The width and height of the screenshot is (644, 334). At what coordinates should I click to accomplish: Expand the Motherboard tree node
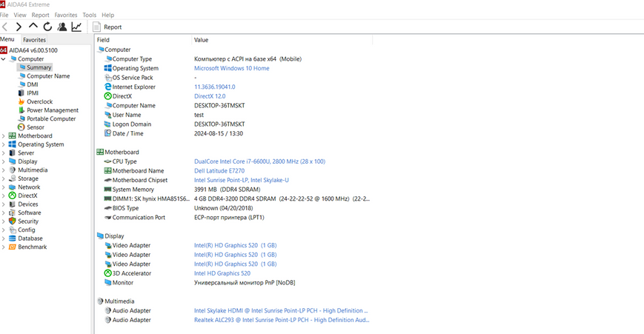tap(3, 136)
